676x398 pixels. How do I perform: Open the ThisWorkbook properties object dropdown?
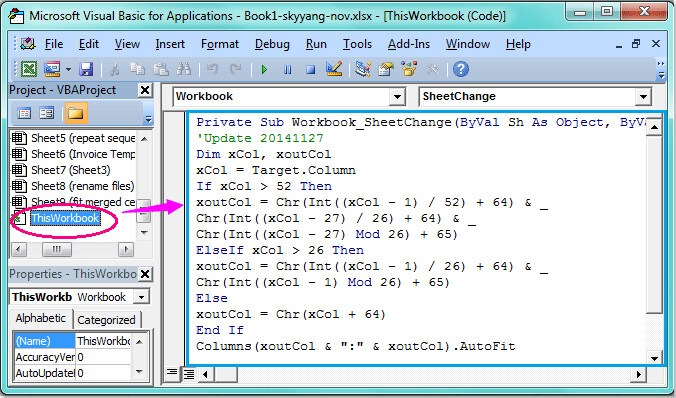point(141,297)
